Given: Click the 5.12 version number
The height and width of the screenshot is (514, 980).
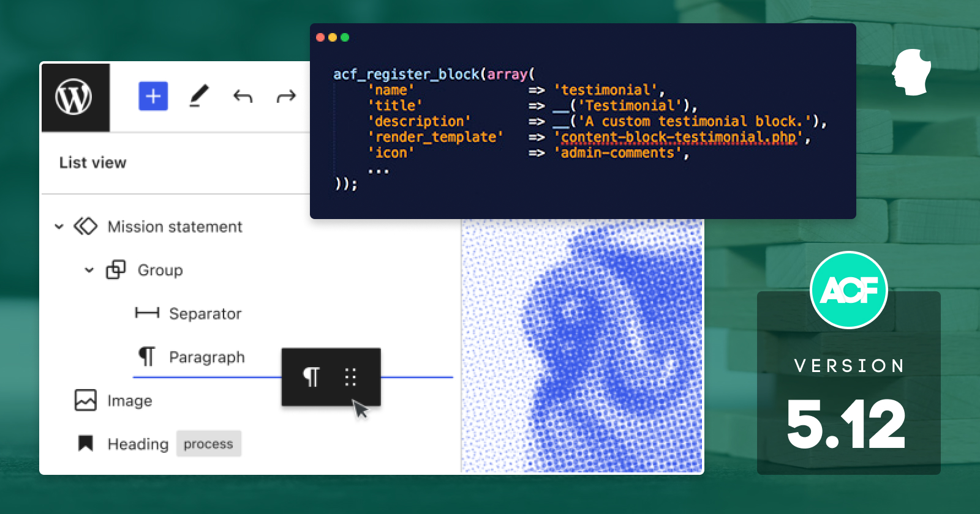Looking at the screenshot, I should 846,423.
